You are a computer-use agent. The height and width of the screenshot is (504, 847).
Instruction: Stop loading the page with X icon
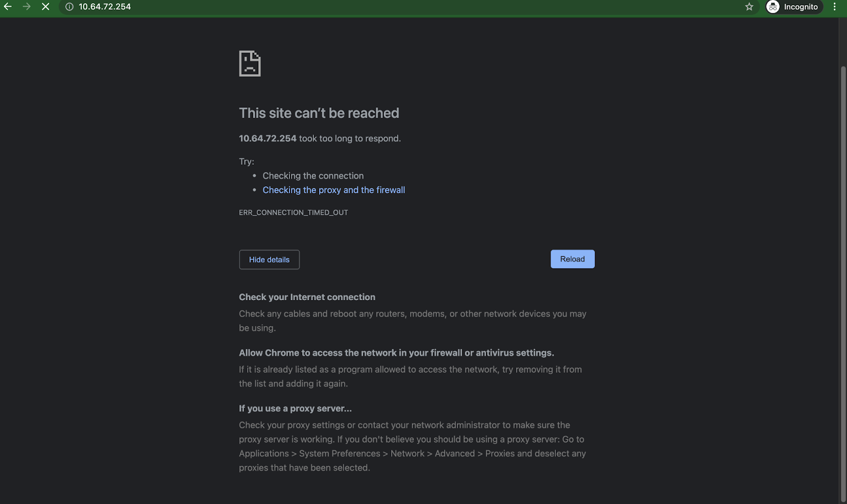click(x=46, y=7)
